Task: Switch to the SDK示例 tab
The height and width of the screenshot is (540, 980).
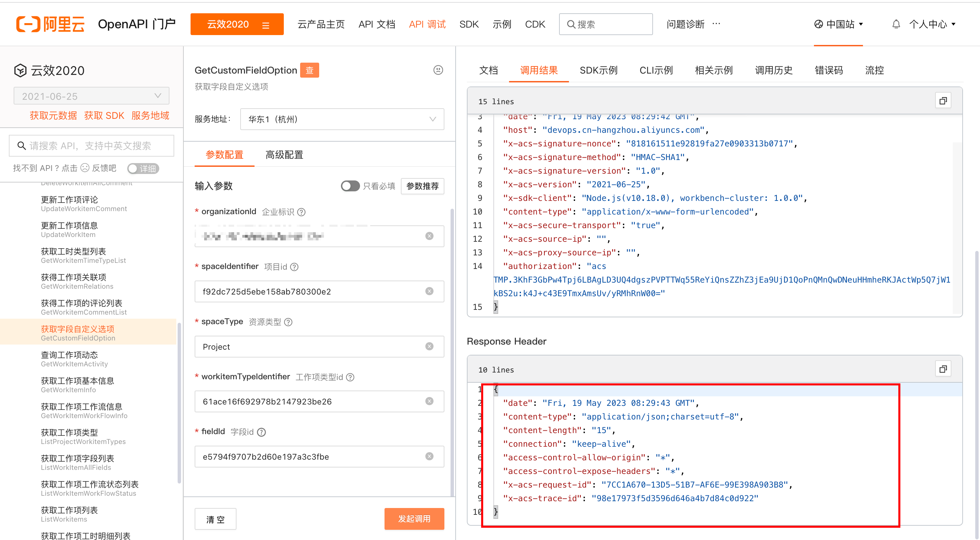Action: pos(598,70)
